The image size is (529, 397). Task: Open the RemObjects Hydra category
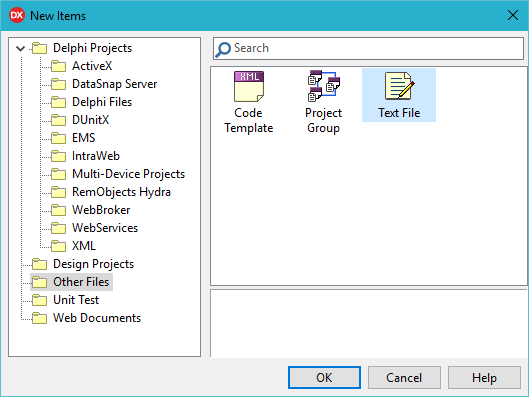coord(121,192)
